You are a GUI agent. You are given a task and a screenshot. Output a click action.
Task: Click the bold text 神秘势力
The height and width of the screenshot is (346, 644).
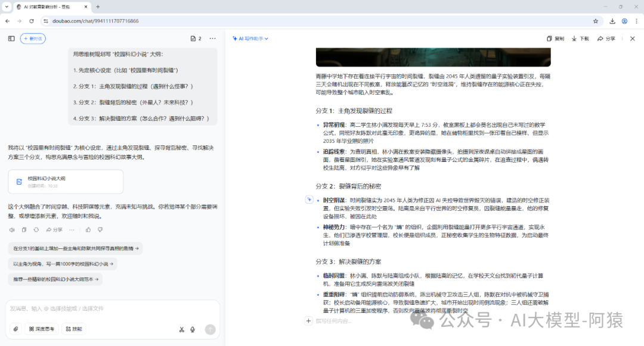333,227
